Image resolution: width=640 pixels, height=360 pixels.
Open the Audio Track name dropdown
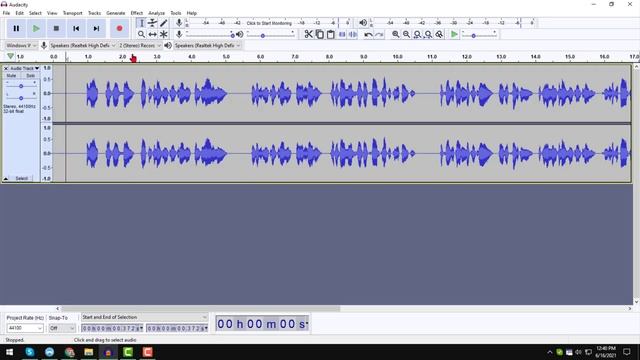pyautogui.click(x=24, y=68)
